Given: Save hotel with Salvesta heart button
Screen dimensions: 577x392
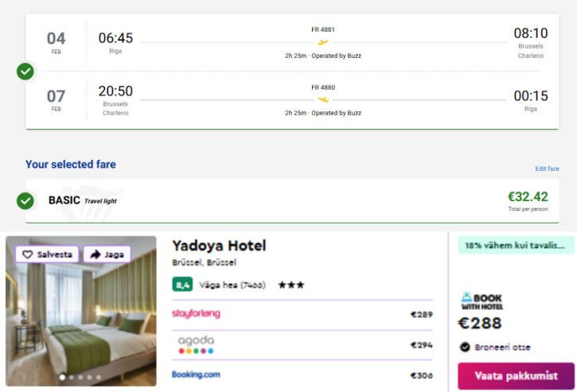Looking at the screenshot, I should 47,254.
